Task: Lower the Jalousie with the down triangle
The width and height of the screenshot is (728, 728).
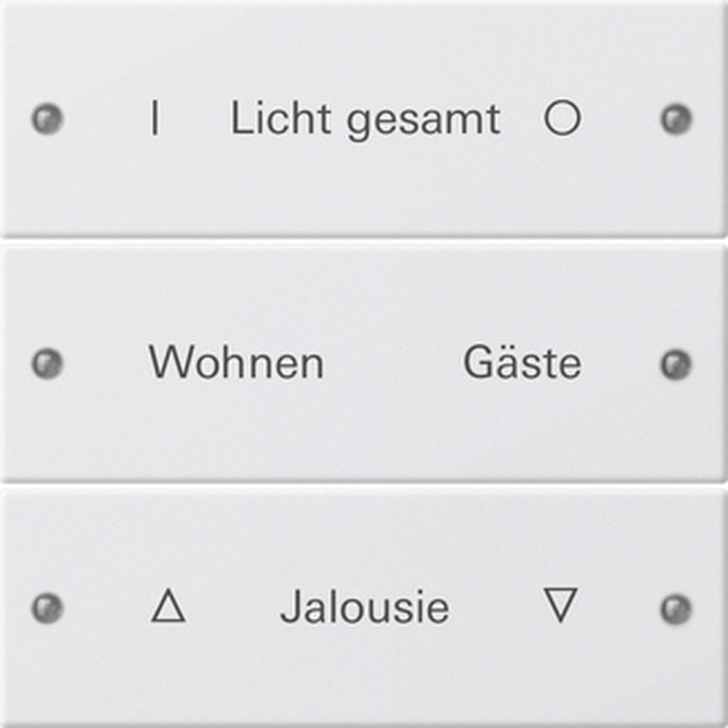Action: (561, 605)
